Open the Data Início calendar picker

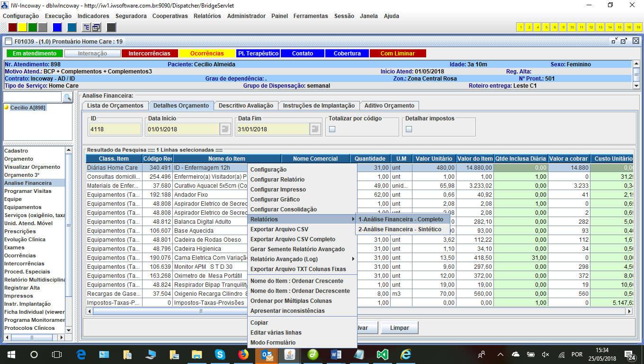tap(225, 129)
